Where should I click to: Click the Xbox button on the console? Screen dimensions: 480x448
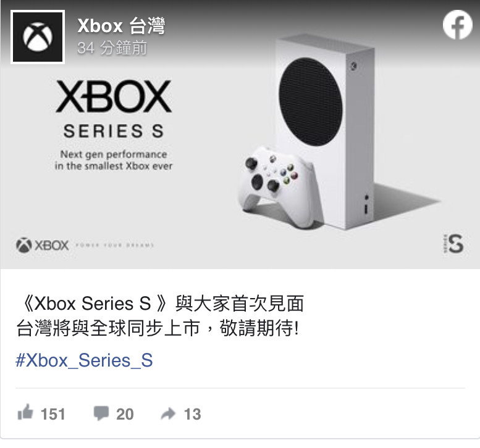click(x=353, y=66)
